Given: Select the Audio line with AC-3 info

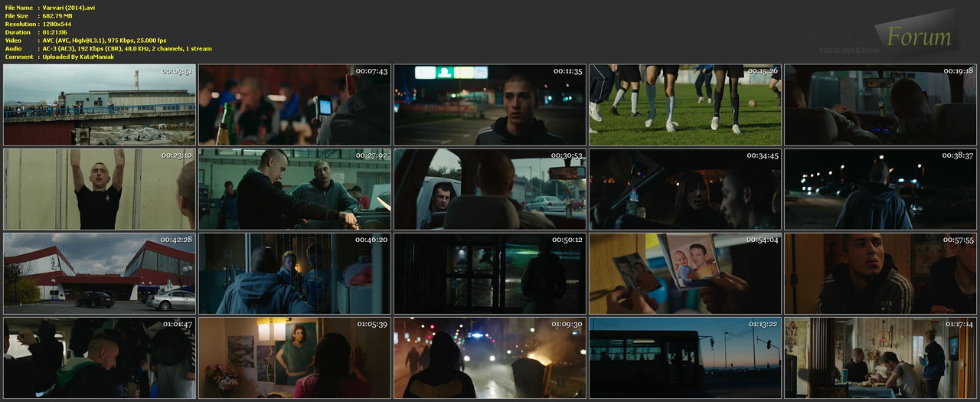Looking at the screenshot, I should (108, 48).
